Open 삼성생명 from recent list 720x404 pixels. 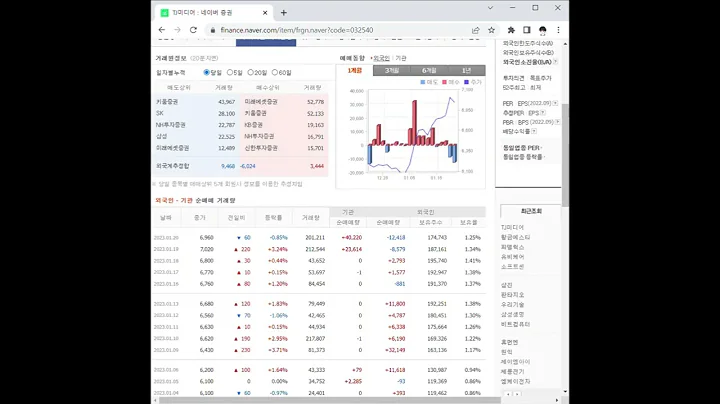coord(512,314)
